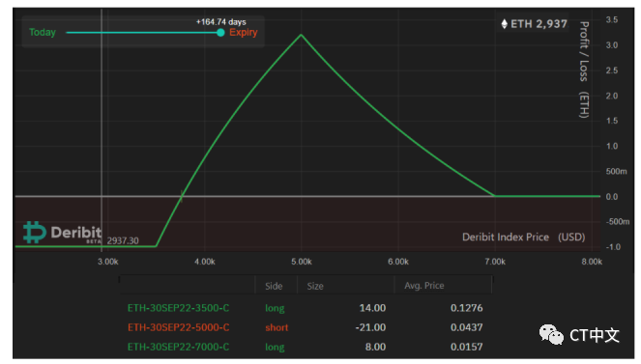641x364 pixels.
Task: Click the Size column header
Action: point(315,286)
